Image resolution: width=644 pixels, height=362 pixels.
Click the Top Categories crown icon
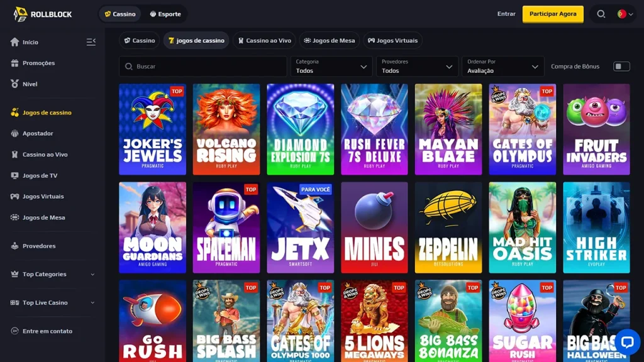pos(15,274)
